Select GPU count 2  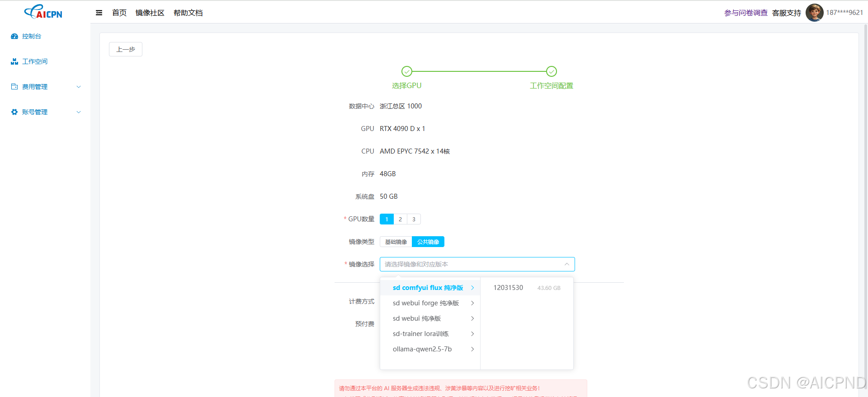(400, 219)
